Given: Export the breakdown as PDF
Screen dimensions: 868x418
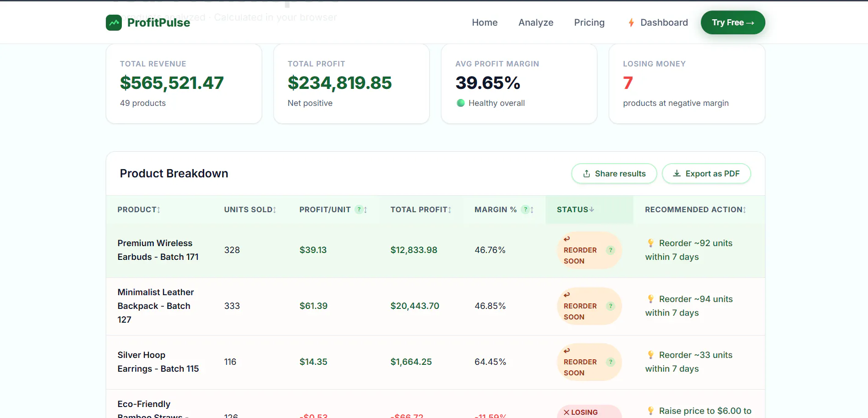Looking at the screenshot, I should pyautogui.click(x=706, y=174).
